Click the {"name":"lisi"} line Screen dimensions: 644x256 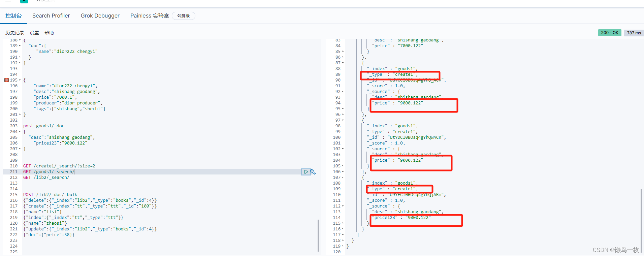42,212
